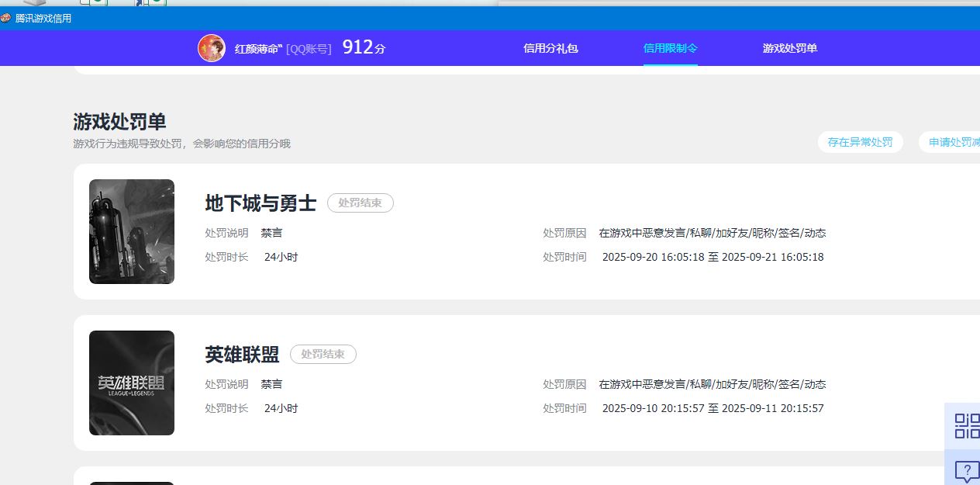The height and width of the screenshot is (485, 980).
Task: Click the Tencent Game Credit title bar icon
Action: pyautogui.click(x=5, y=18)
